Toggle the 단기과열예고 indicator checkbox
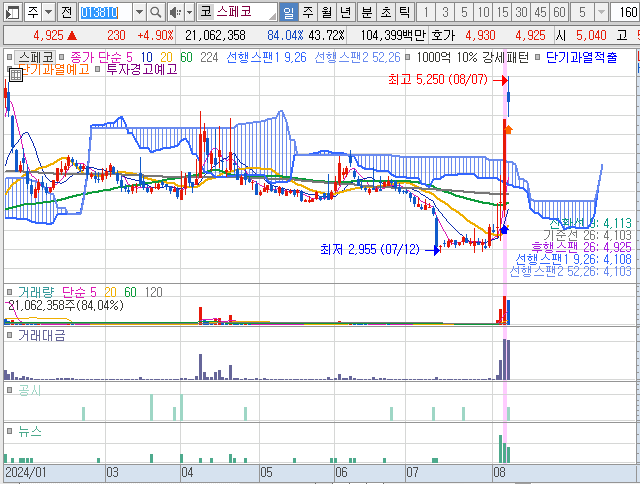 click(9, 69)
